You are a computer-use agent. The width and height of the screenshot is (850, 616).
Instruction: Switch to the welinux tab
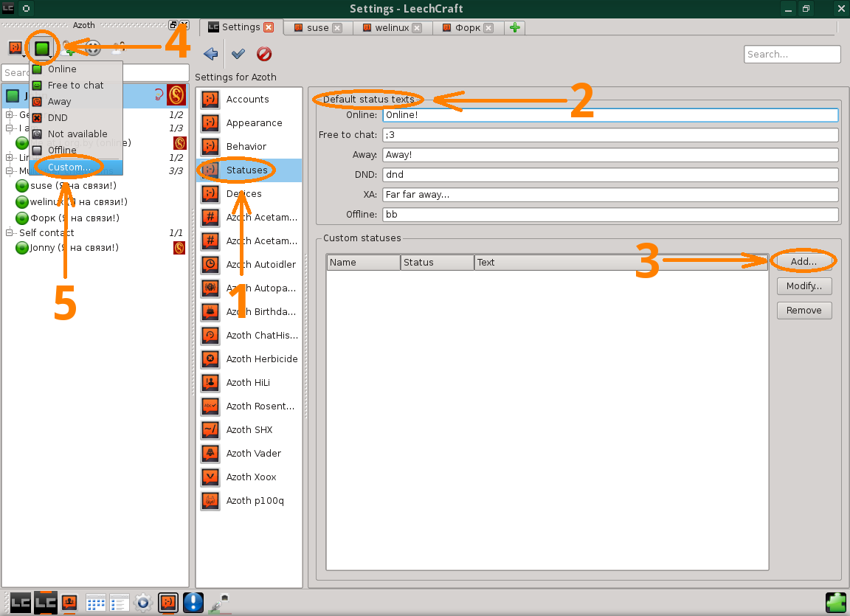[392, 27]
